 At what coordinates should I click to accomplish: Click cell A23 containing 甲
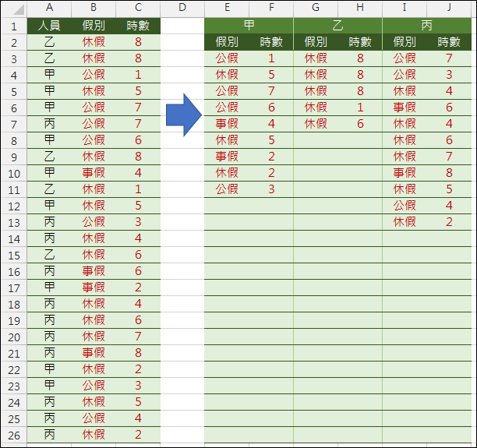coord(49,386)
